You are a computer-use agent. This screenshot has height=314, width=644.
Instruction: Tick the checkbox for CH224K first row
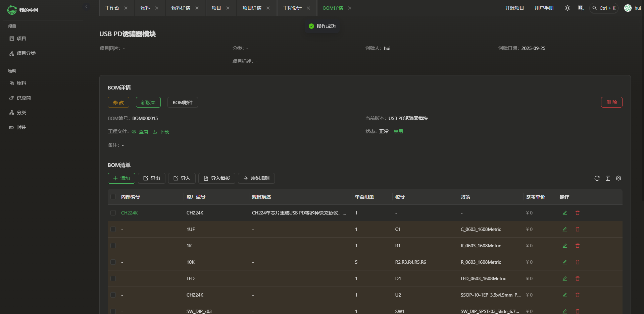(113, 213)
